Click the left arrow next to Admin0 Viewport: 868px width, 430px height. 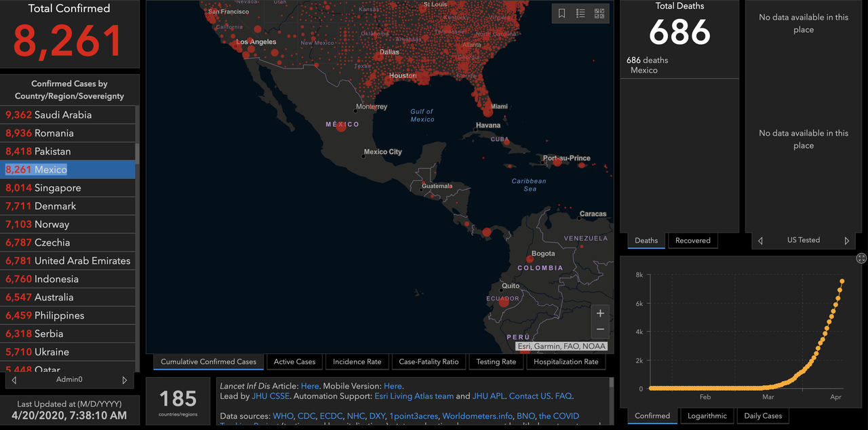coord(14,380)
